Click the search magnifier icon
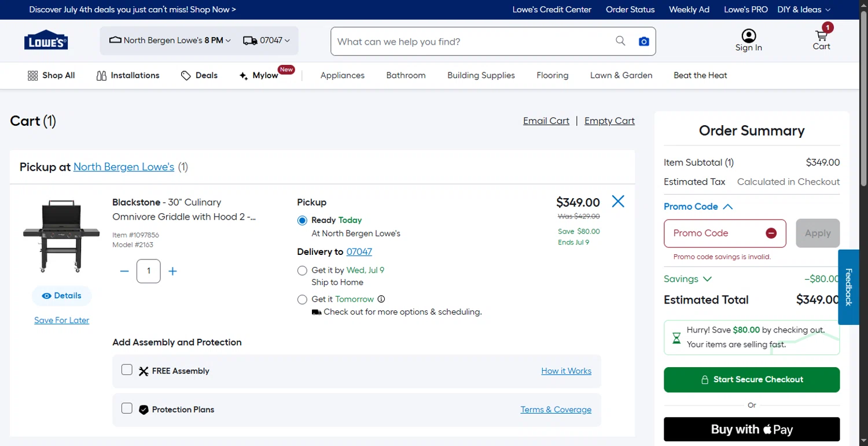The image size is (868, 446). [x=620, y=41]
